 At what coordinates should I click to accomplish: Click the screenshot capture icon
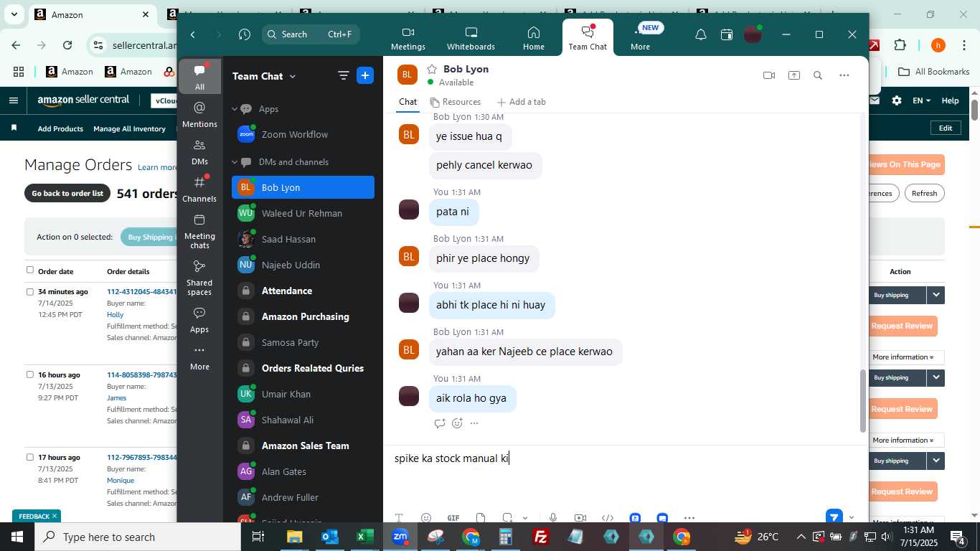508,518
